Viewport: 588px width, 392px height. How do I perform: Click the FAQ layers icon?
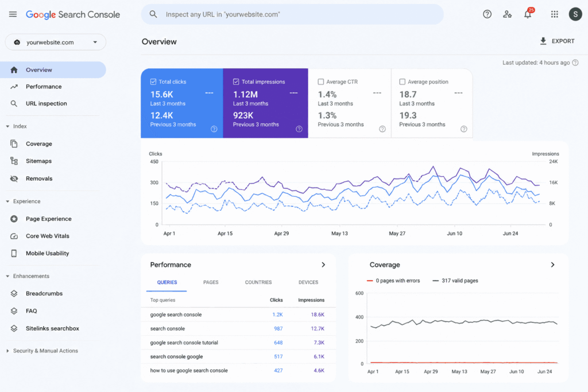14,311
